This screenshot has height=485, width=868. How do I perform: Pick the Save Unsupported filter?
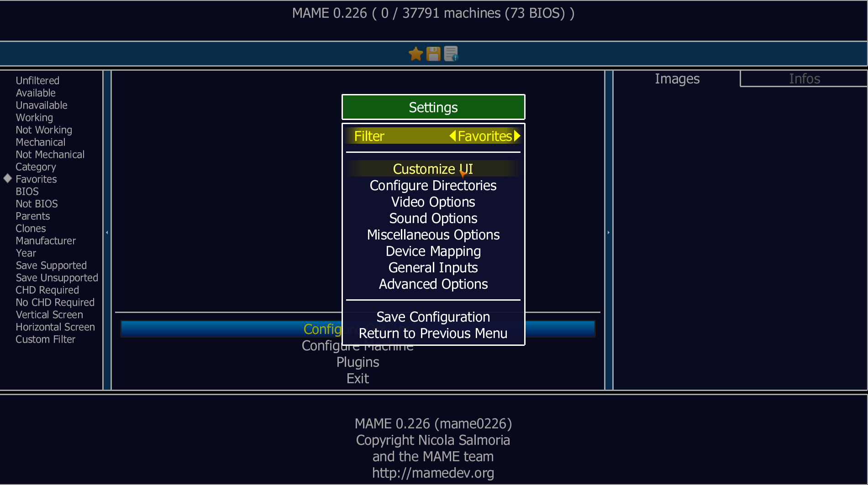57,277
